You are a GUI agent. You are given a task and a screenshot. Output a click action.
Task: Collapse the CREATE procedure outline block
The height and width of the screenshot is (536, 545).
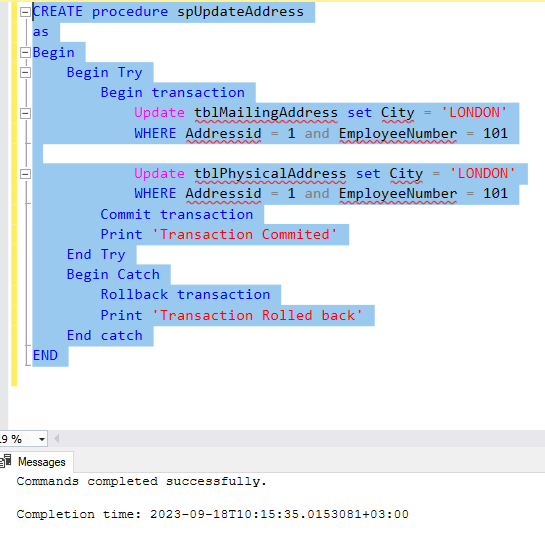pyautogui.click(x=25, y=12)
